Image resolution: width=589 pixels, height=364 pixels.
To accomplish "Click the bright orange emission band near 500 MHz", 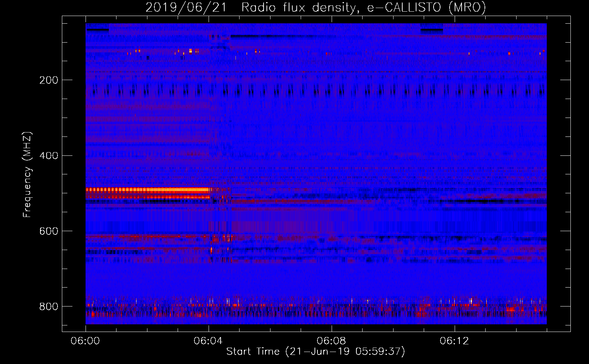I will [x=147, y=190].
